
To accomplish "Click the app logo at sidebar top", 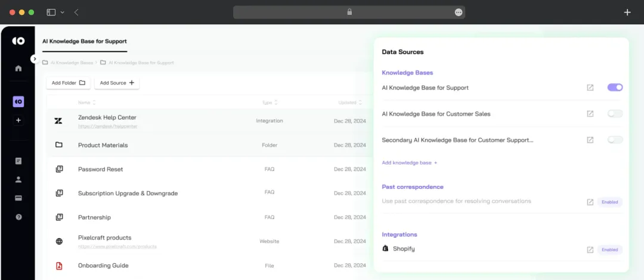I will (18, 41).
